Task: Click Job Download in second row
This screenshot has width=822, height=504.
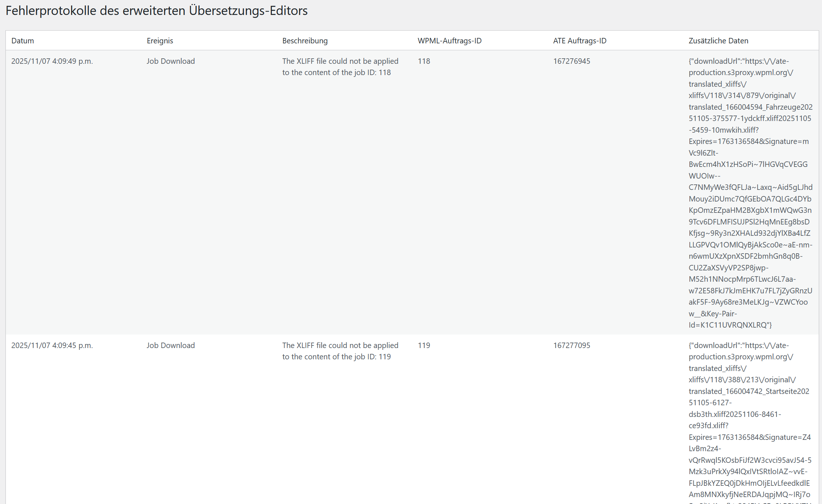Action: pyautogui.click(x=171, y=345)
